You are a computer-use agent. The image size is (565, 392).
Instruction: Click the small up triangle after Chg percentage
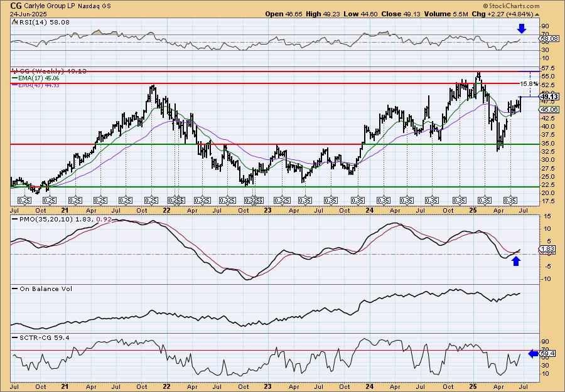[x=537, y=14]
